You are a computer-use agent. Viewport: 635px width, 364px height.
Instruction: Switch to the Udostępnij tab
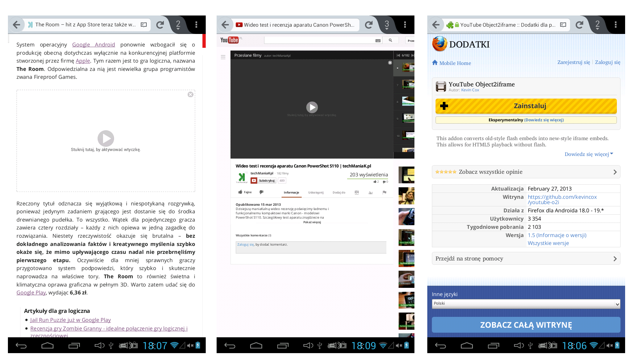pyautogui.click(x=316, y=193)
